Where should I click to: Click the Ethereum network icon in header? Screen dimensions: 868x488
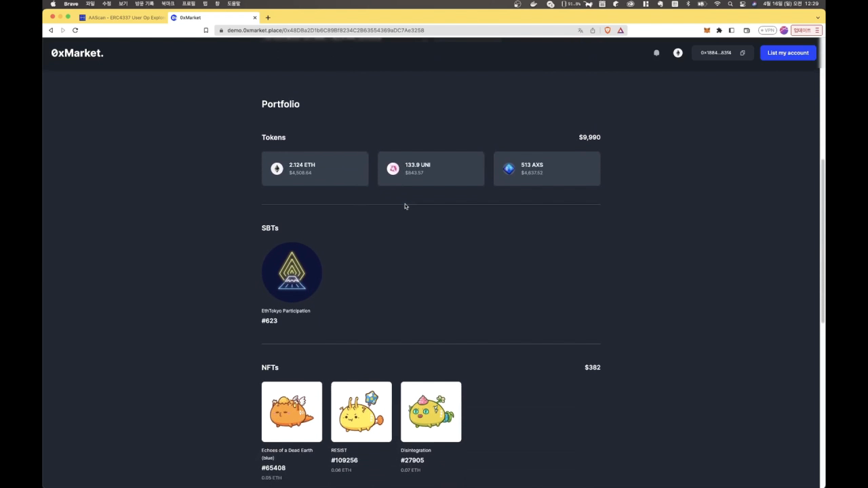click(677, 53)
